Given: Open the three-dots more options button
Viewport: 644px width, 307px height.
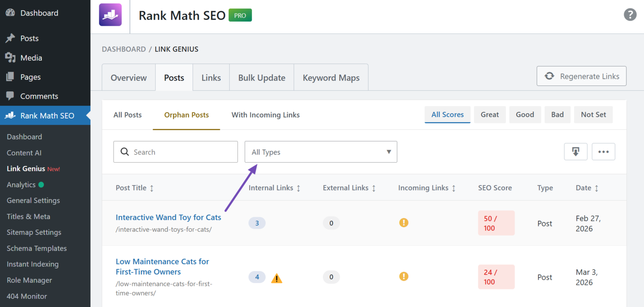Looking at the screenshot, I should [604, 152].
